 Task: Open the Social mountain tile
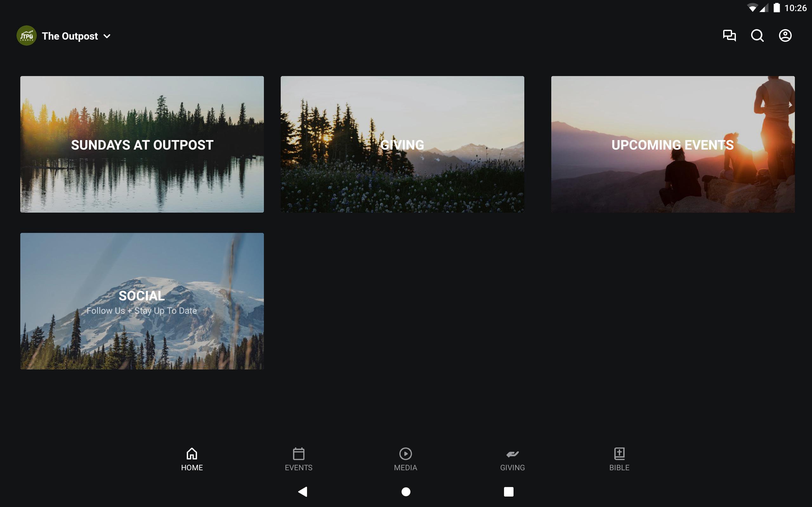[x=142, y=301]
